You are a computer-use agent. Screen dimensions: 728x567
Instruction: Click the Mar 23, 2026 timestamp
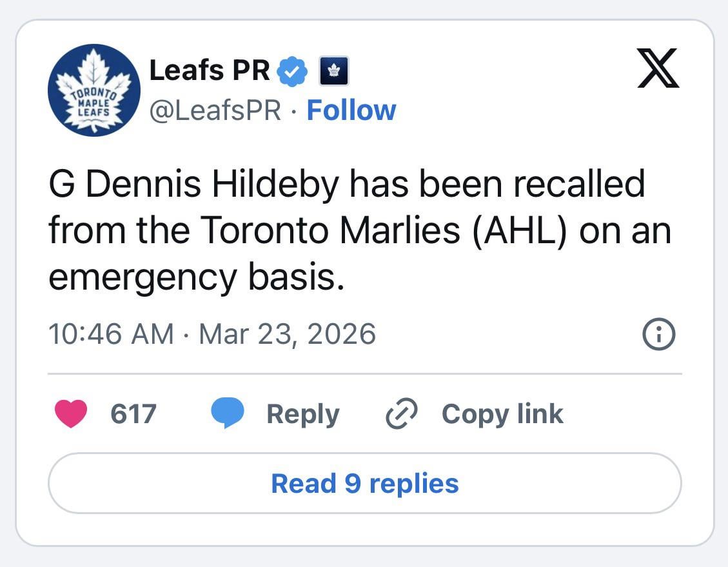(287, 334)
